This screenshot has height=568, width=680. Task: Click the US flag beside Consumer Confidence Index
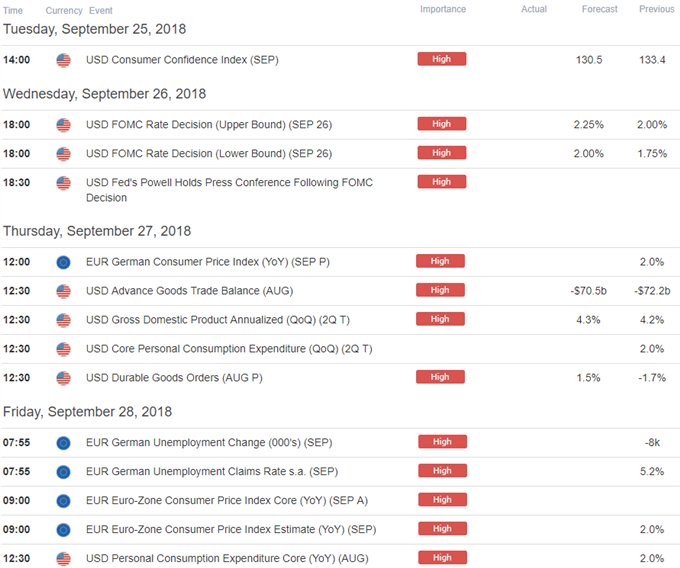[63, 60]
